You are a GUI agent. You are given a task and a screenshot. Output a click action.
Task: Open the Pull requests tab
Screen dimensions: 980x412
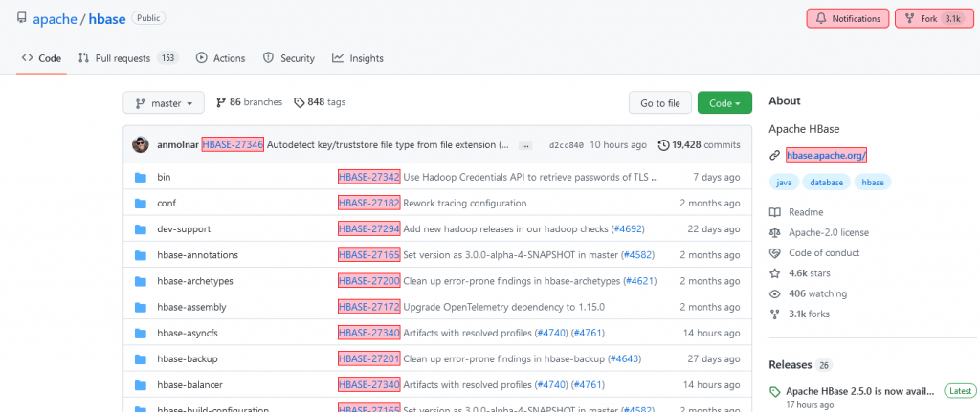[x=128, y=58]
